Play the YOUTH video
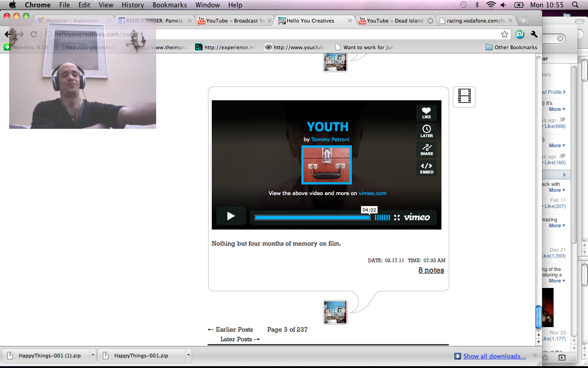Viewport: 588px width, 368px height. [x=231, y=216]
